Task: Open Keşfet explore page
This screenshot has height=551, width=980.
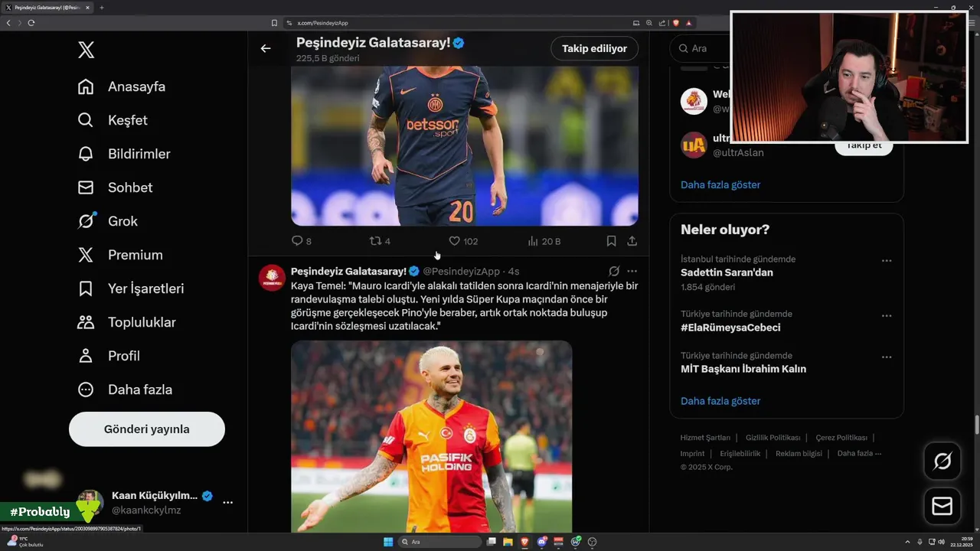Action: coord(113,120)
